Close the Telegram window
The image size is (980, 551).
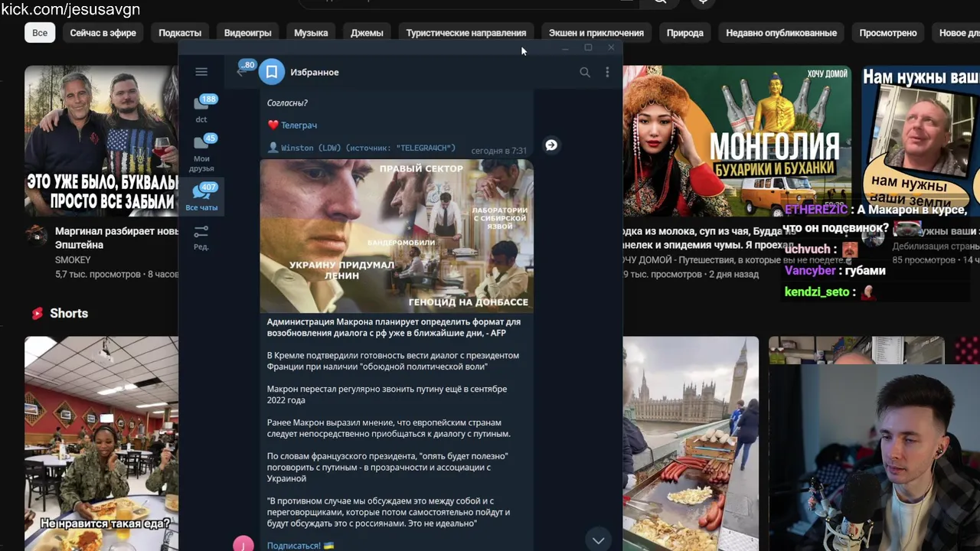point(611,48)
